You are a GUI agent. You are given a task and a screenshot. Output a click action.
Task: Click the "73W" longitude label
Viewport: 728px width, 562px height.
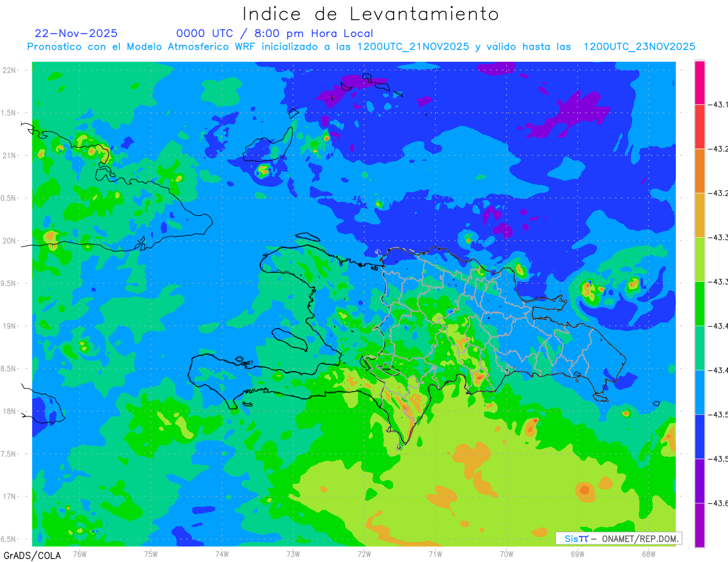coord(293,554)
